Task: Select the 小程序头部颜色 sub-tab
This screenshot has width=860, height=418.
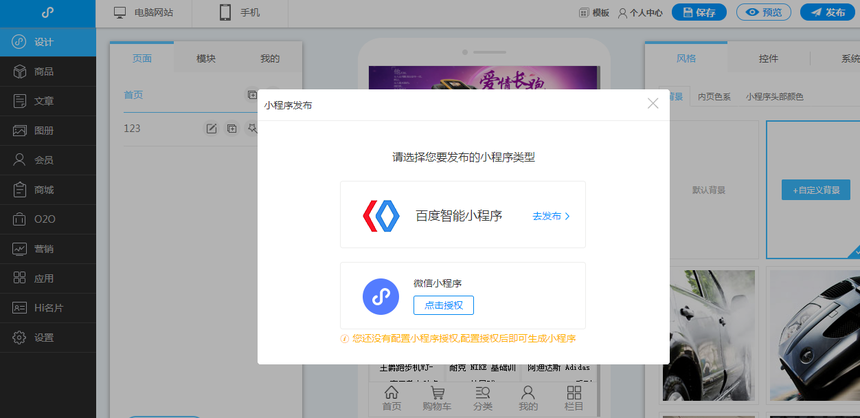Action: click(x=774, y=97)
